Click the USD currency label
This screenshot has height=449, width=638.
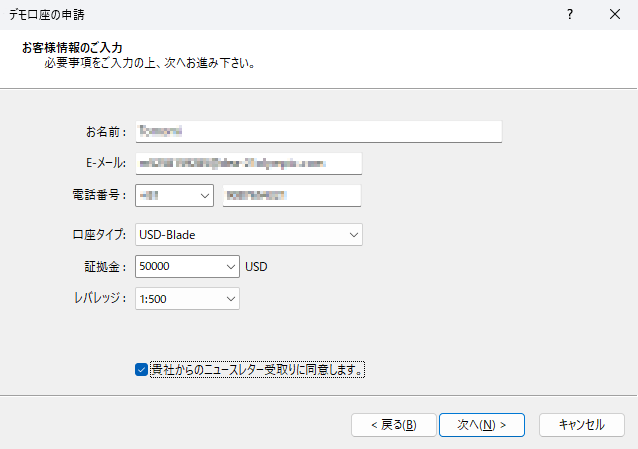click(256, 267)
